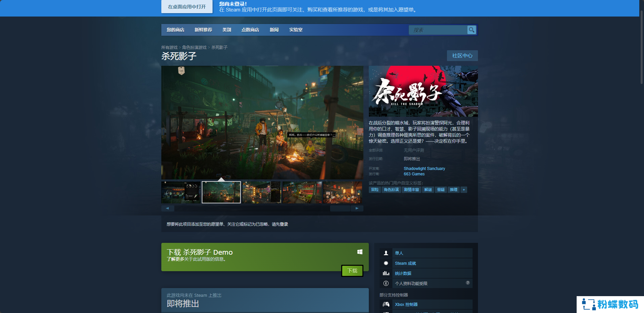This screenshot has height=313, width=644.
Task: Click Xbox 控制器 link
Action: 406,305
